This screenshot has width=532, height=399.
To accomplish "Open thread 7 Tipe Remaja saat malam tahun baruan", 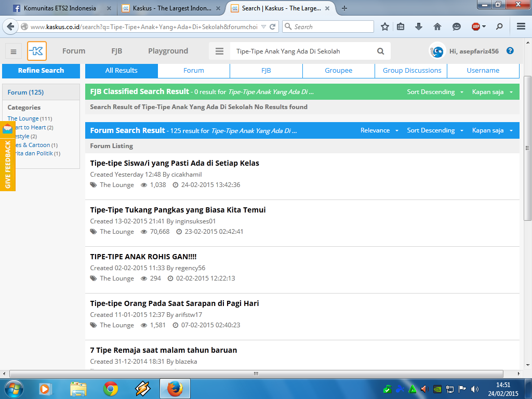I will (x=164, y=350).
